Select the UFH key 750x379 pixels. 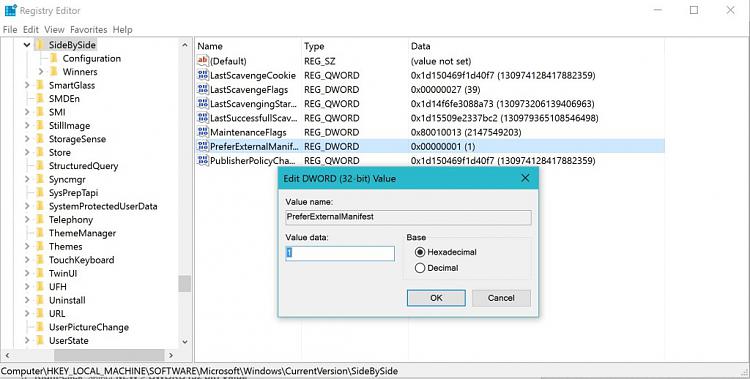(57, 287)
